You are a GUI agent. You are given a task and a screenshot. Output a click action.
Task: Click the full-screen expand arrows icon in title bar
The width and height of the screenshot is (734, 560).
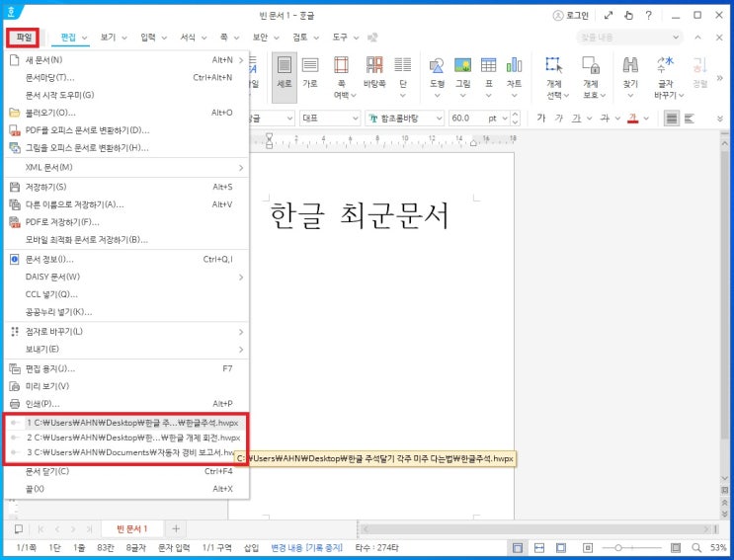pos(609,16)
